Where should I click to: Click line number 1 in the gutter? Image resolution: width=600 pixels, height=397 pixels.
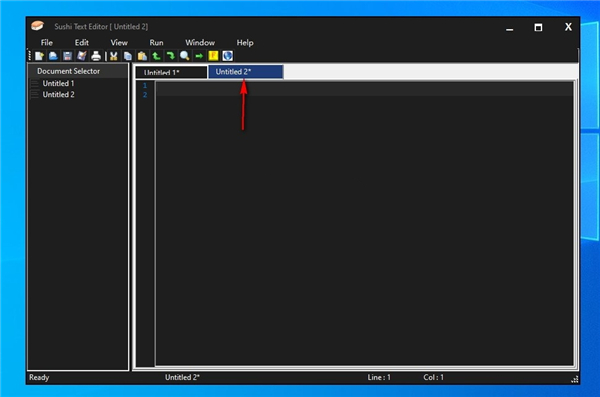[145, 85]
